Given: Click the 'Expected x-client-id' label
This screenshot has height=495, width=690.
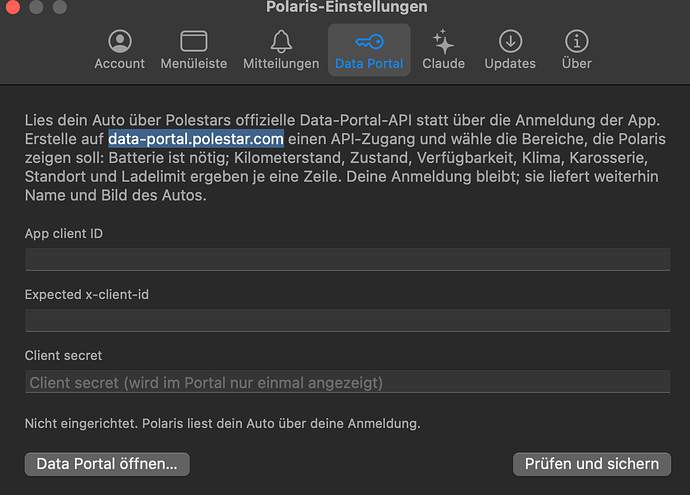Looking at the screenshot, I should (87, 294).
